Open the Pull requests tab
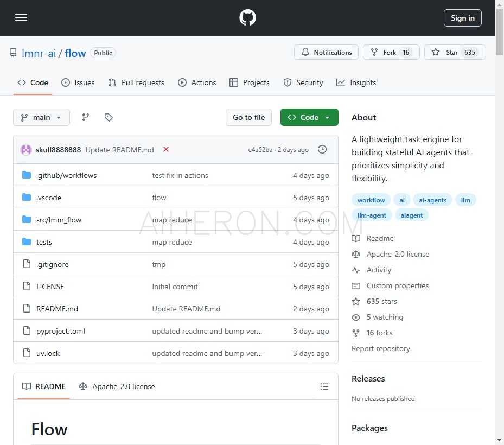Image resolution: width=504 pixels, height=445 pixels. tap(136, 82)
